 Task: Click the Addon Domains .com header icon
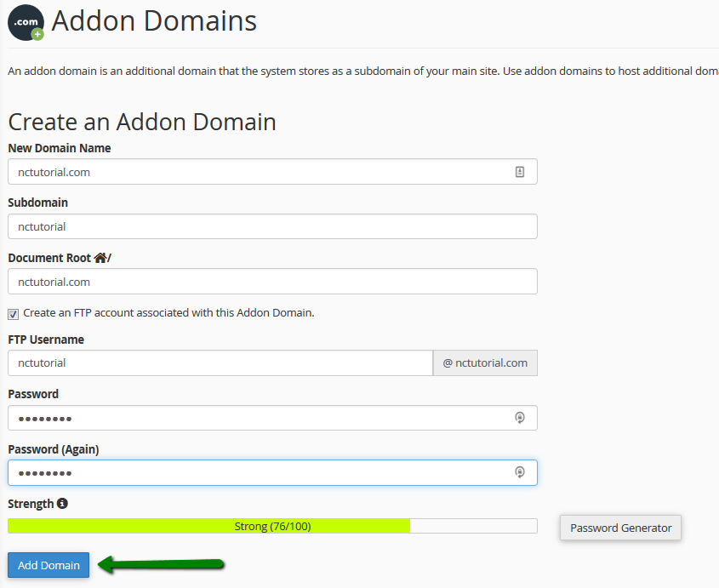[x=25, y=23]
